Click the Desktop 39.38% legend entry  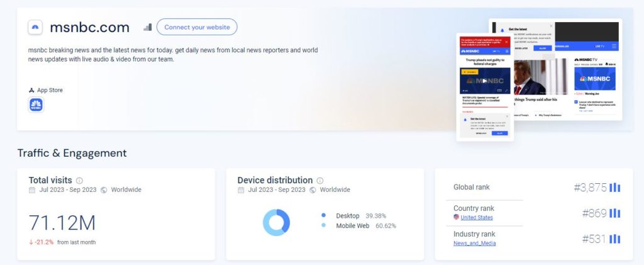click(x=353, y=216)
